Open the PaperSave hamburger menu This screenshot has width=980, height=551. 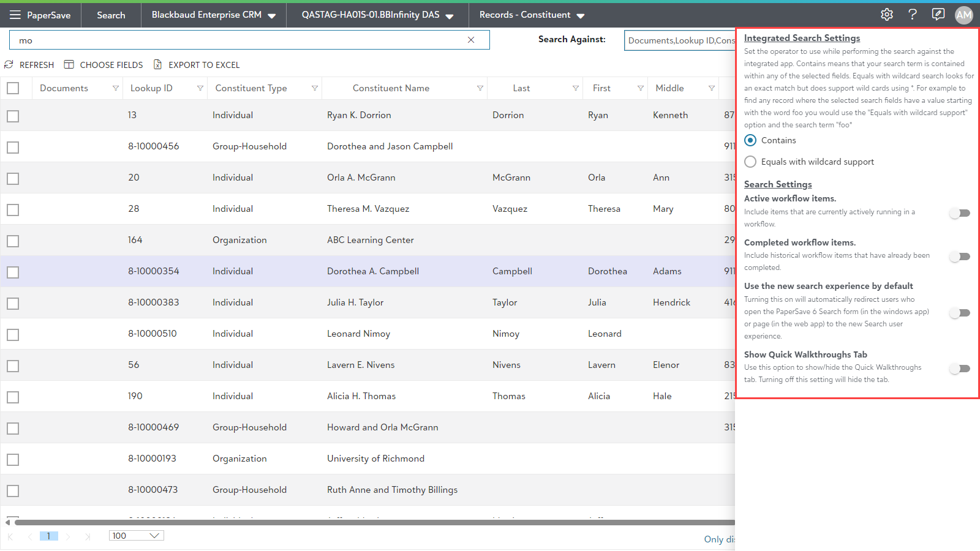point(15,15)
